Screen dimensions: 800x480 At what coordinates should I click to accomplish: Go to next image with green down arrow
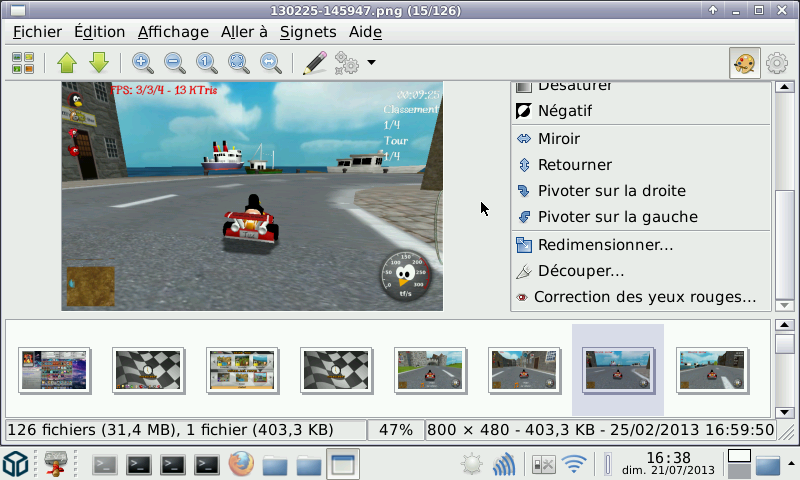tap(99, 63)
